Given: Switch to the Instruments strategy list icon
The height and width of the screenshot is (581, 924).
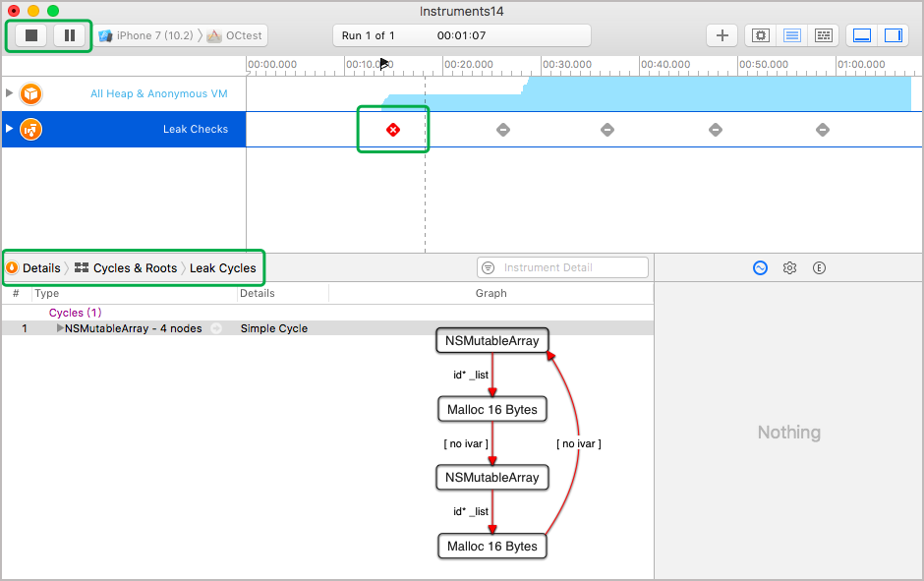Looking at the screenshot, I should tap(791, 35).
